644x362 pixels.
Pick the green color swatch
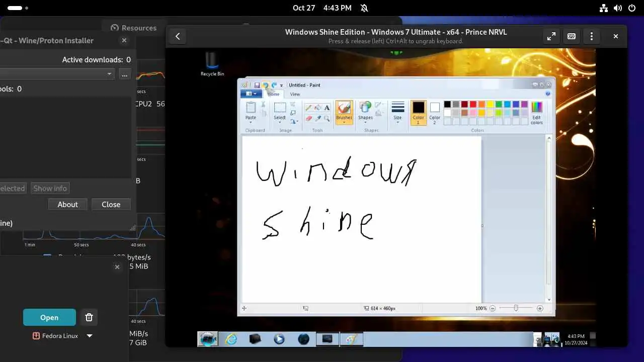(x=499, y=104)
